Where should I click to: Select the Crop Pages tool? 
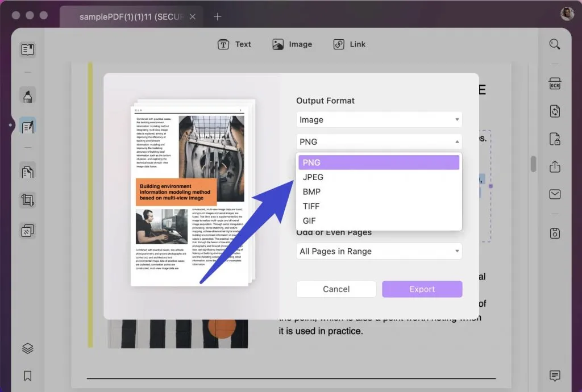(x=28, y=201)
